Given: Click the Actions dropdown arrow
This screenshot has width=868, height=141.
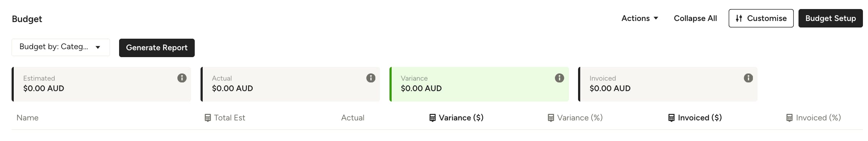Looking at the screenshot, I should [656, 18].
